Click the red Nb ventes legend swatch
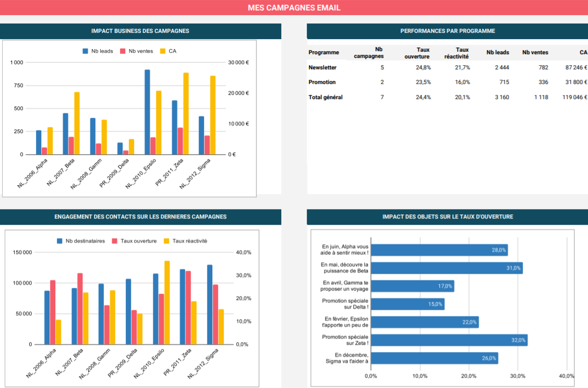 (123, 51)
